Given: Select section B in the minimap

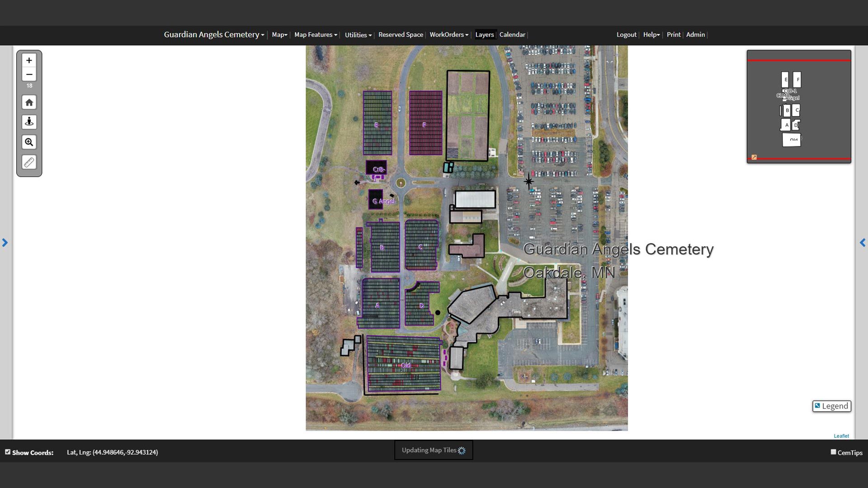Looking at the screenshot, I should point(787,110).
